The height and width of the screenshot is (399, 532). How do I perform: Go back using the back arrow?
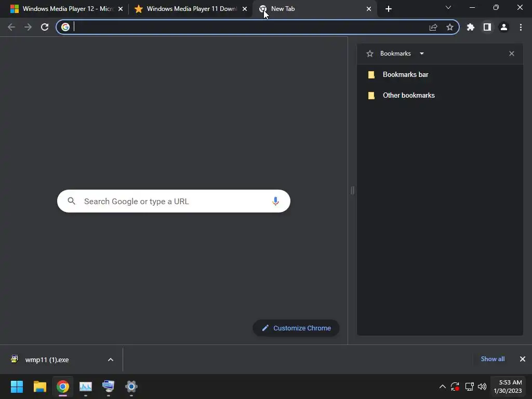(x=11, y=27)
